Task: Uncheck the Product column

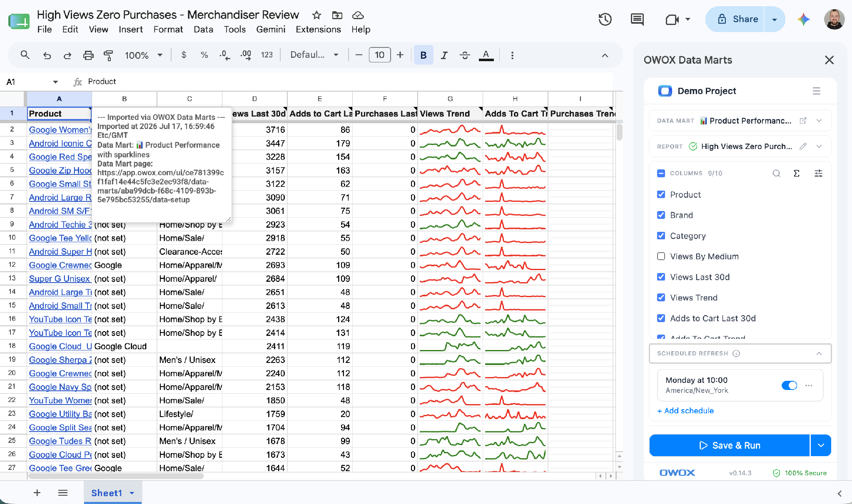Action: (x=661, y=194)
